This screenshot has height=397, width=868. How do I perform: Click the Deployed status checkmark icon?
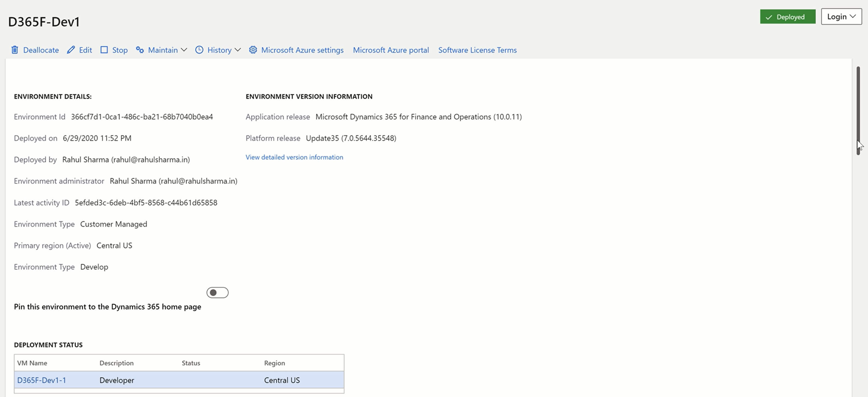pos(769,17)
